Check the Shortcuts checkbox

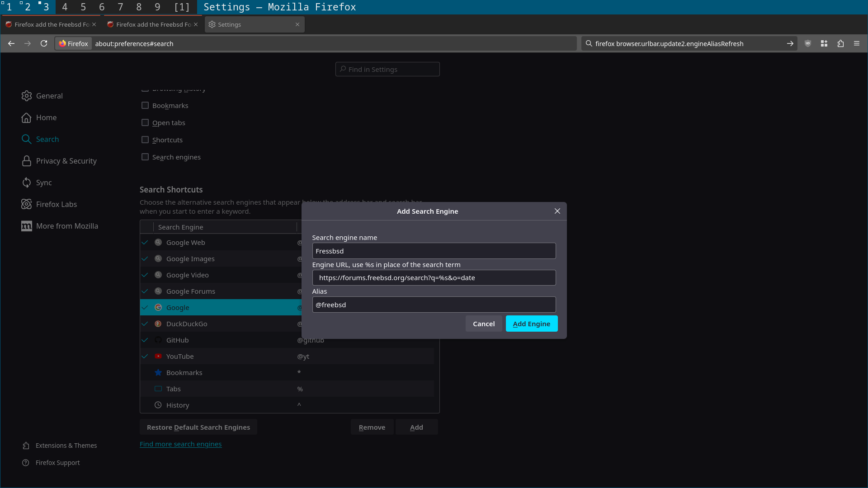coord(145,140)
